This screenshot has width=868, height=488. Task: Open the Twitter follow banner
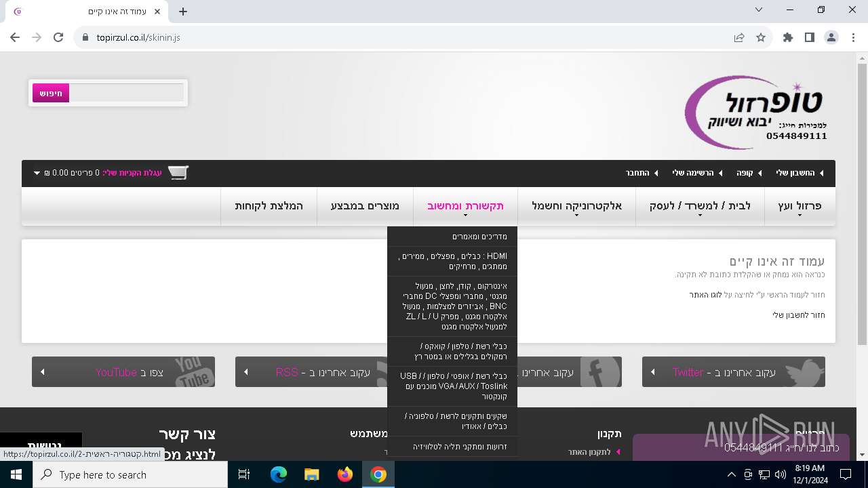click(x=734, y=372)
